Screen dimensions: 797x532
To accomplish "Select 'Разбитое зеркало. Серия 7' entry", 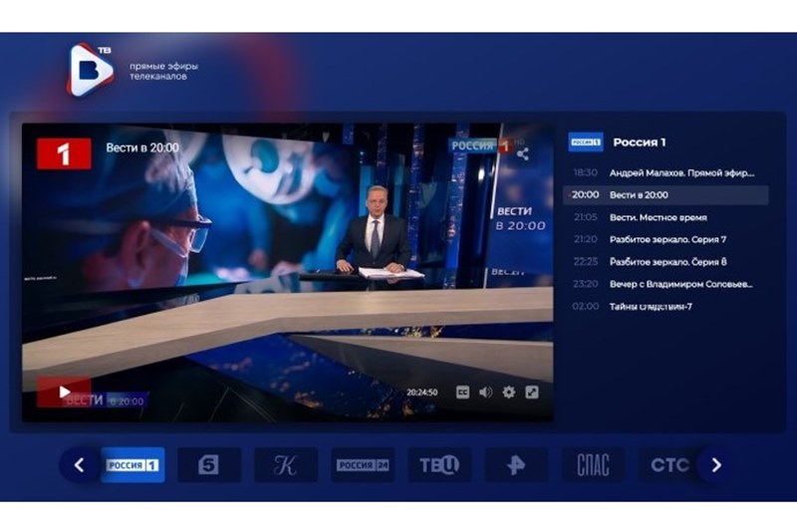I will tap(665, 239).
